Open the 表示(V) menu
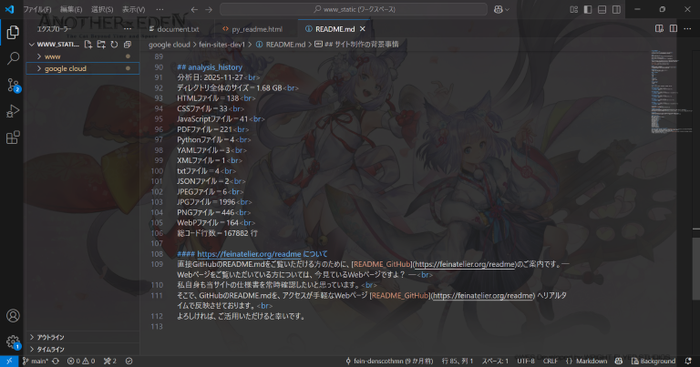The height and width of the screenshot is (367, 700). tap(133, 9)
